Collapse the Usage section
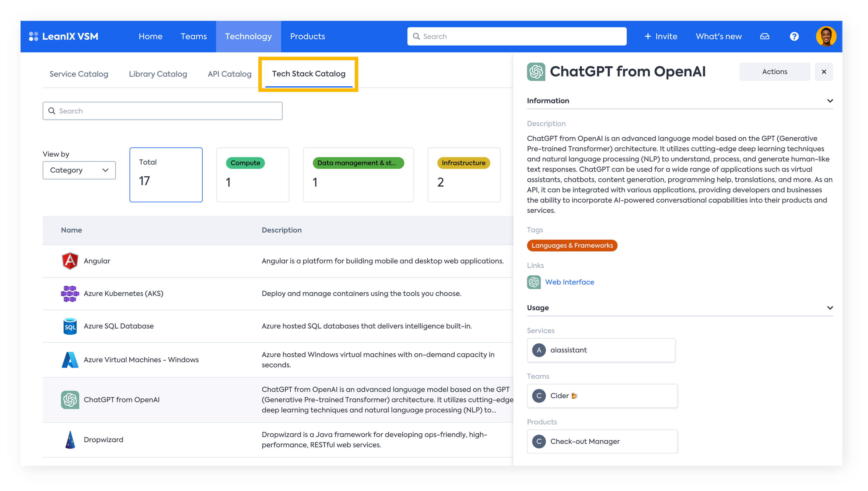Viewport: 868px width, 491px height. [x=830, y=308]
